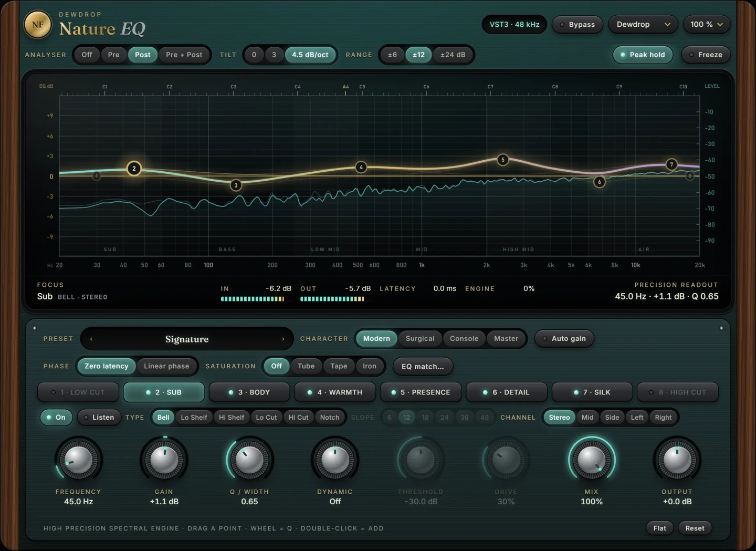Set character to Surgical
Viewport: 756px width, 551px height.
(x=420, y=339)
